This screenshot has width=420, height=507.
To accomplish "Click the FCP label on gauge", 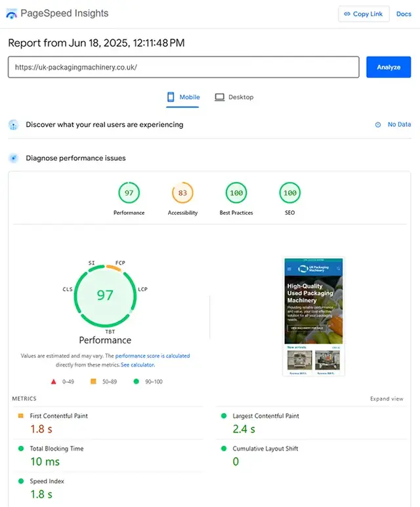I will tap(120, 263).
